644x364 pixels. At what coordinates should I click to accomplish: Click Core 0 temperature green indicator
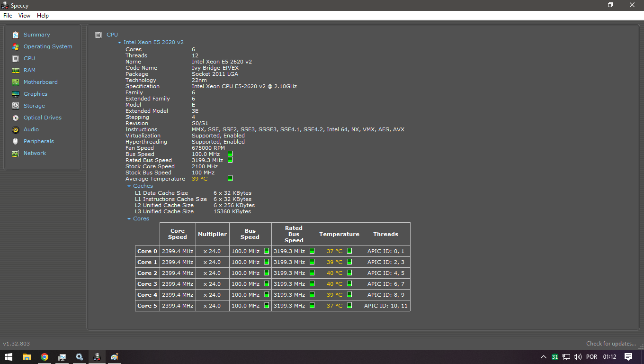(349, 251)
